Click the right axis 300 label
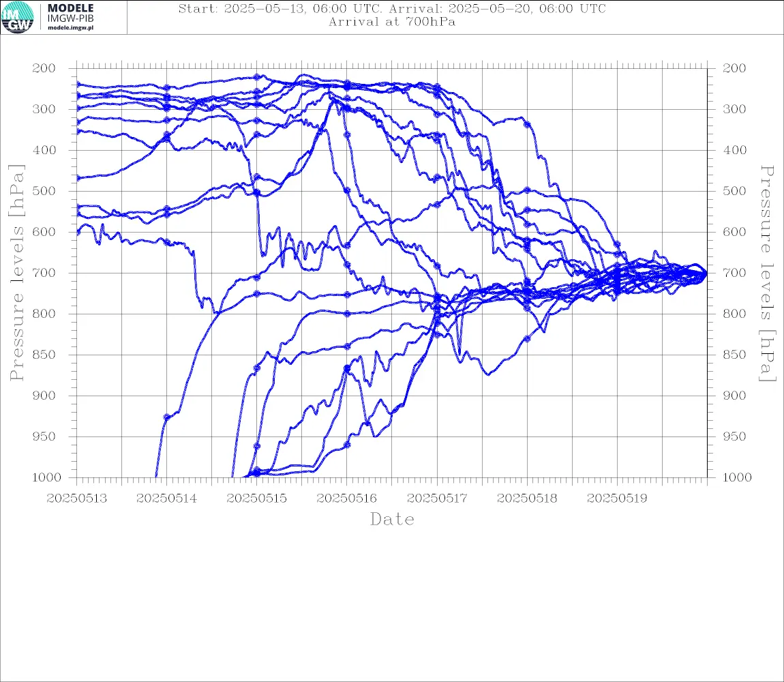784x682 pixels. point(734,109)
